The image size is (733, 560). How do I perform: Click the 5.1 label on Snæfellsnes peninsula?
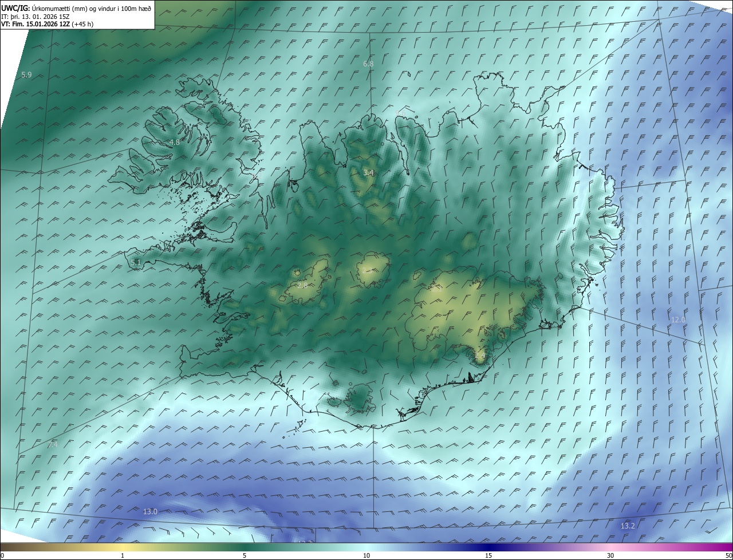136,262
